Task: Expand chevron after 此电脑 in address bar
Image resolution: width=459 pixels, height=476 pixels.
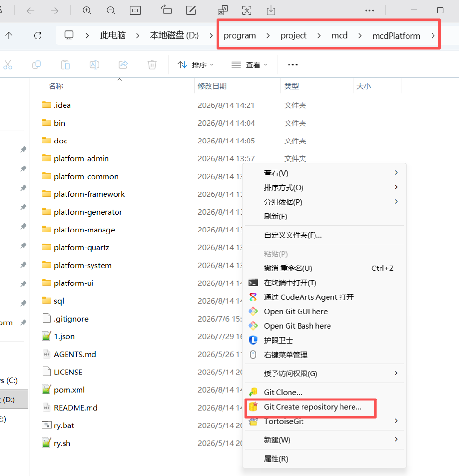Action: pyautogui.click(x=138, y=36)
